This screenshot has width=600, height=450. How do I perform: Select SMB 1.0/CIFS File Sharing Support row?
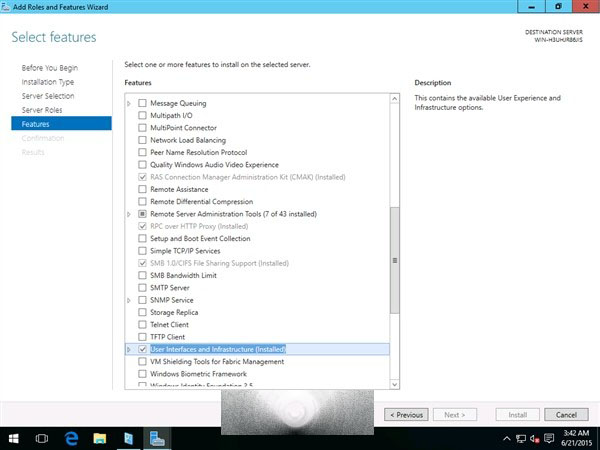point(219,263)
